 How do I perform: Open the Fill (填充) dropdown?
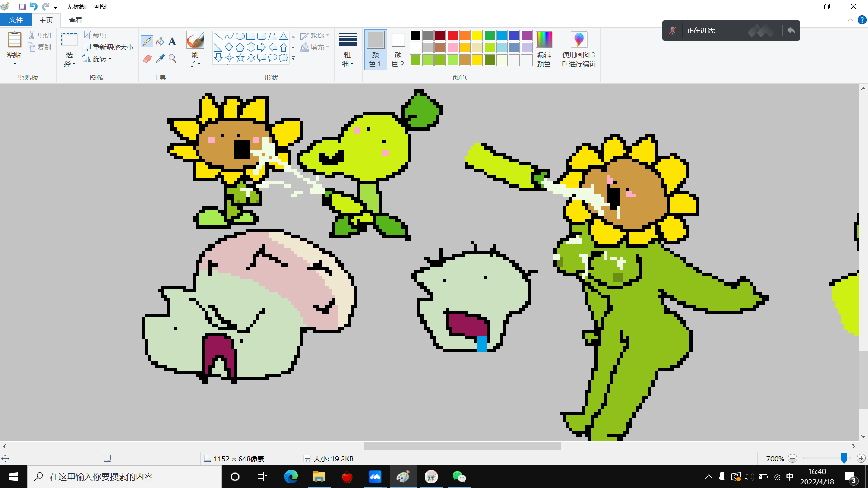[x=315, y=47]
